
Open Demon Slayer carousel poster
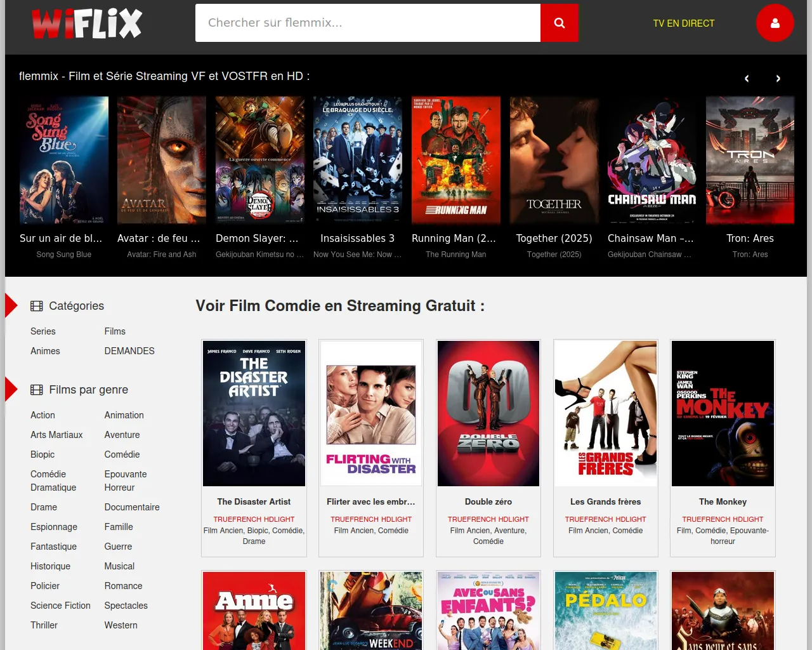pos(260,160)
